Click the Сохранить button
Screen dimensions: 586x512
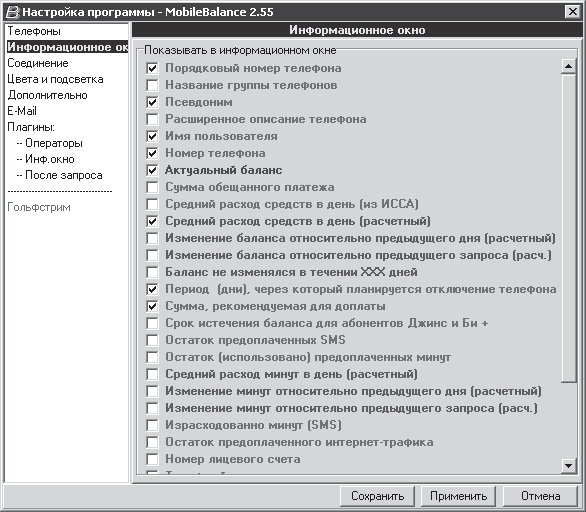coord(377,496)
